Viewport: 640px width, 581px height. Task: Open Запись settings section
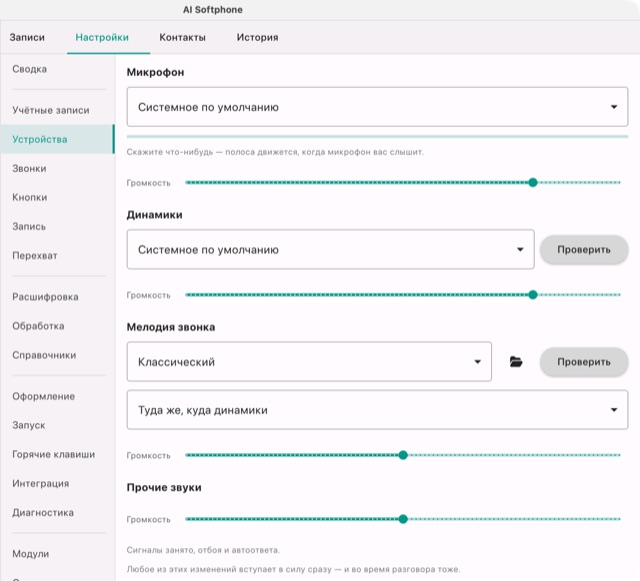click(57, 226)
